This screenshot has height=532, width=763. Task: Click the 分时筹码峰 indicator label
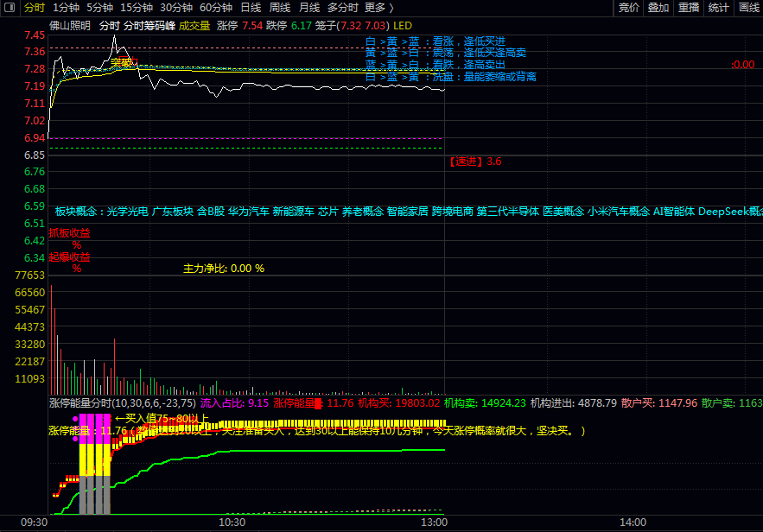pos(149,26)
